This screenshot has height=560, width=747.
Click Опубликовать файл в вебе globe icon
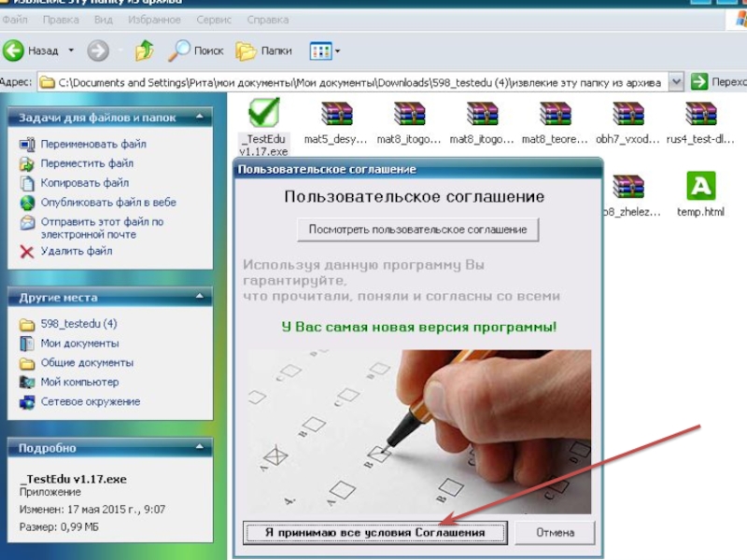pyautogui.click(x=27, y=203)
